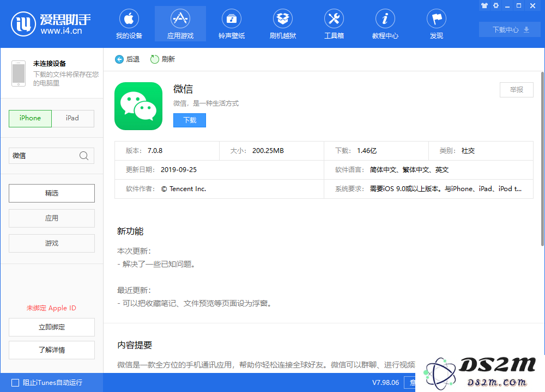Open the 下载中心 download center
Image resolution: width=545 pixels, height=392 pixels.
[510, 30]
